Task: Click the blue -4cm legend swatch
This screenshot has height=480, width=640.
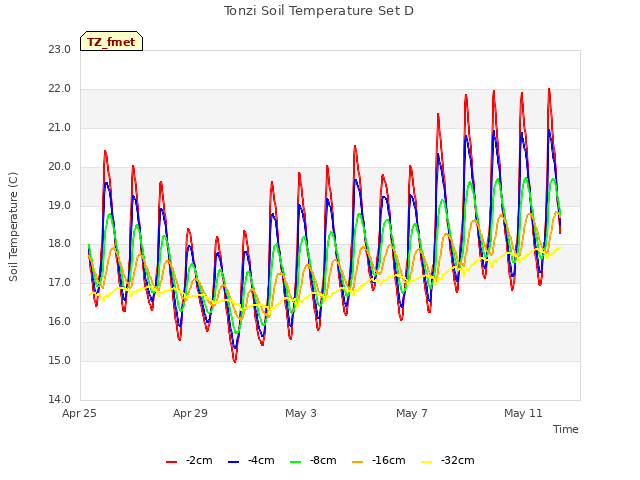Action: pos(233,462)
